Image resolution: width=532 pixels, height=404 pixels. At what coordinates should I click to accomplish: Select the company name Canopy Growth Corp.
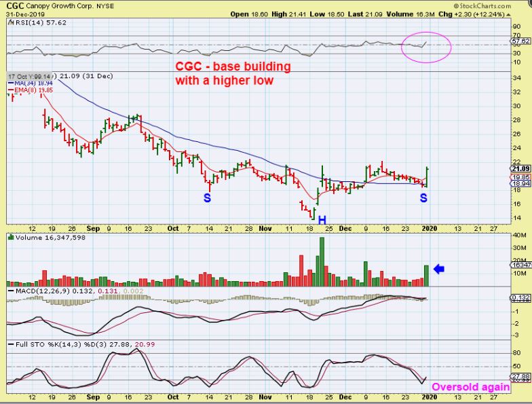click(60, 6)
